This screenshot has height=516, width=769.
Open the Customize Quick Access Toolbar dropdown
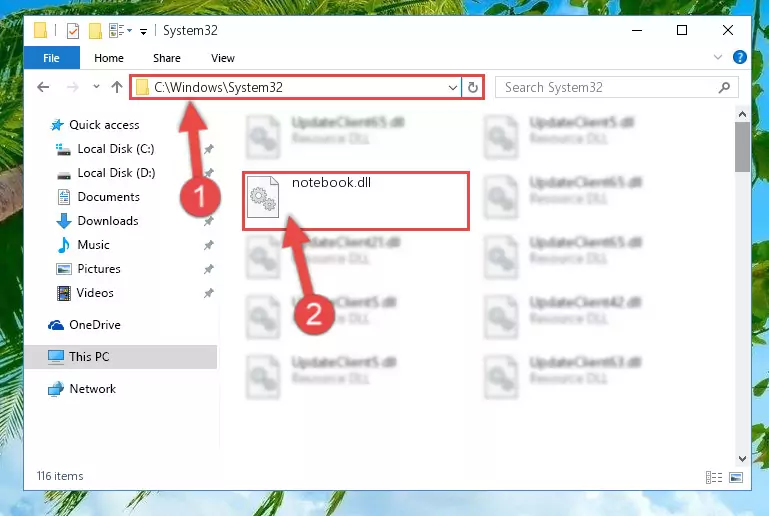[x=143, y=31]
